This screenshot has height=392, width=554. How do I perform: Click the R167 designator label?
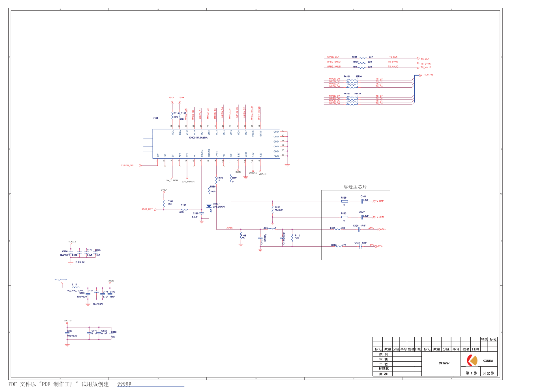[x=183, y=205]
